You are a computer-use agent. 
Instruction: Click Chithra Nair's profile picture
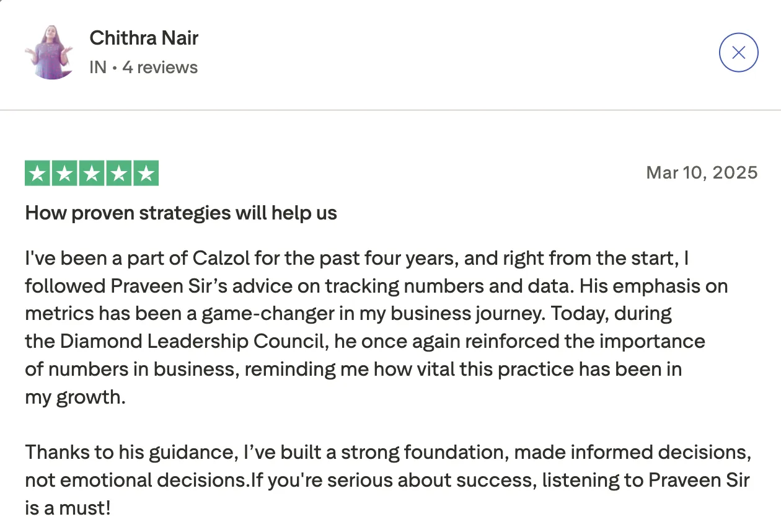click(x=50, y=53)
